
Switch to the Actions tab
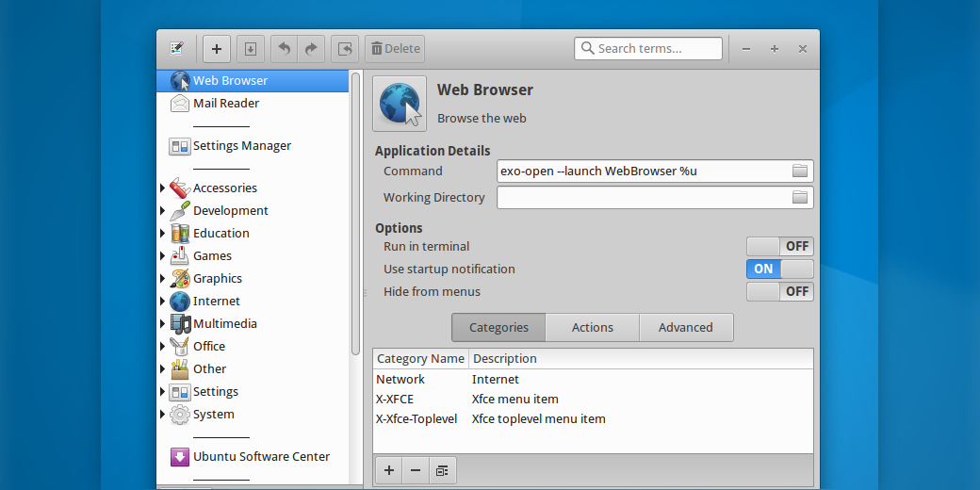593,328
